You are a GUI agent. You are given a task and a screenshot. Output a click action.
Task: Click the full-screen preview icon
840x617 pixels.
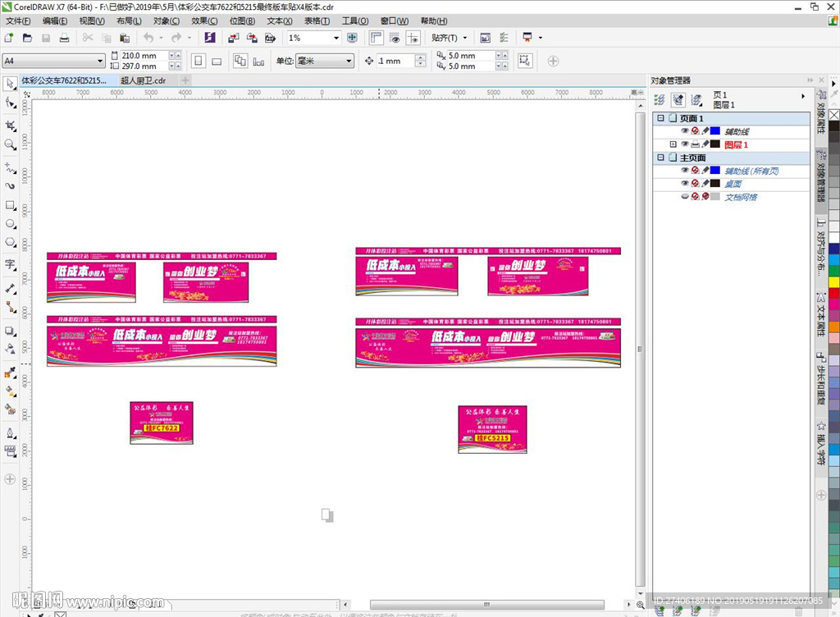click(352, 38)
